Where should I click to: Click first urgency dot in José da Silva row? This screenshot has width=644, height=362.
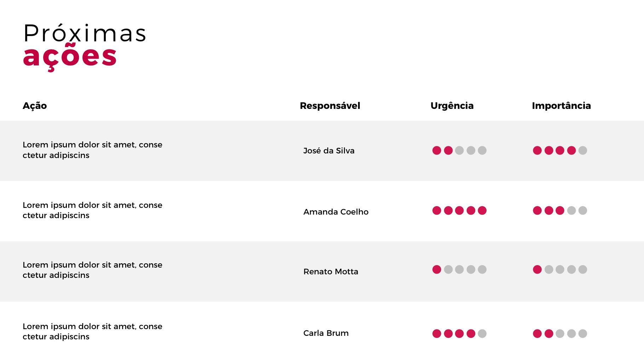(437, 151)
